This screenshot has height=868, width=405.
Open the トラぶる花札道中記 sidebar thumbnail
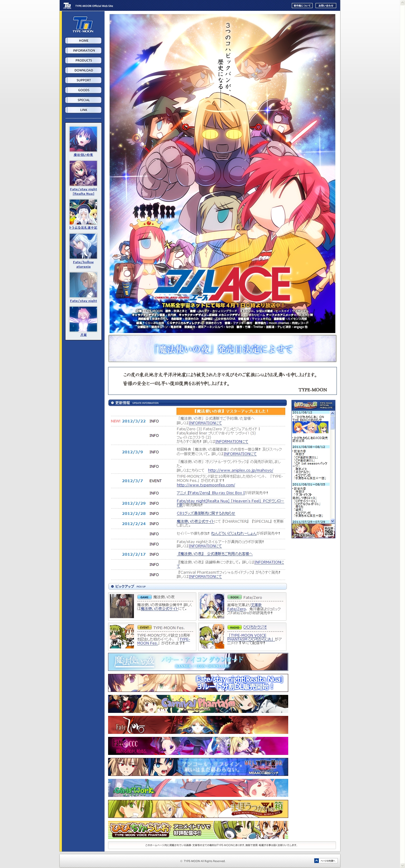pos(83,212)
